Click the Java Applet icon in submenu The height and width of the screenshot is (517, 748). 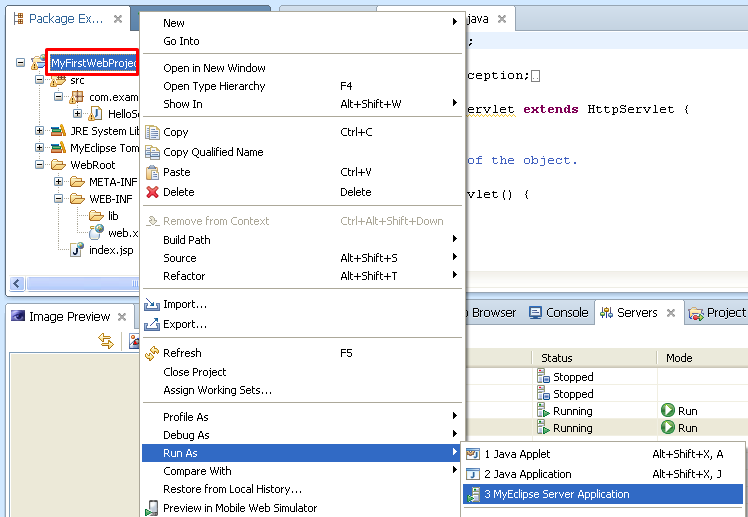pyautogui.click(x=473, y=454)
